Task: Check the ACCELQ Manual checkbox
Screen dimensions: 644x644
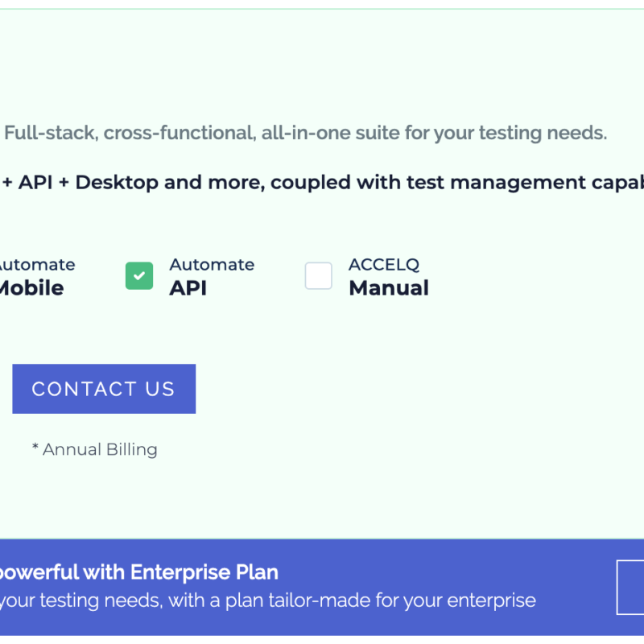Action: click(318, 276)
